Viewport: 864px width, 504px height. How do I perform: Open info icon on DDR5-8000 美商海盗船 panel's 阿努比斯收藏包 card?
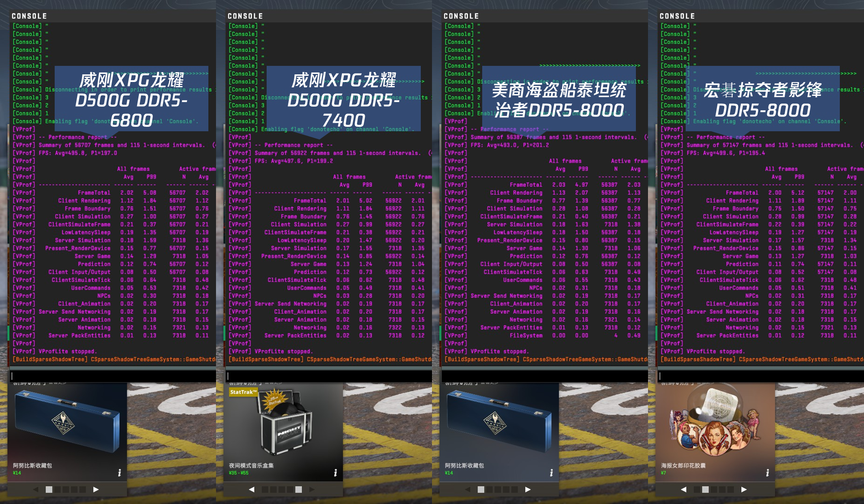tap(551, 473)
